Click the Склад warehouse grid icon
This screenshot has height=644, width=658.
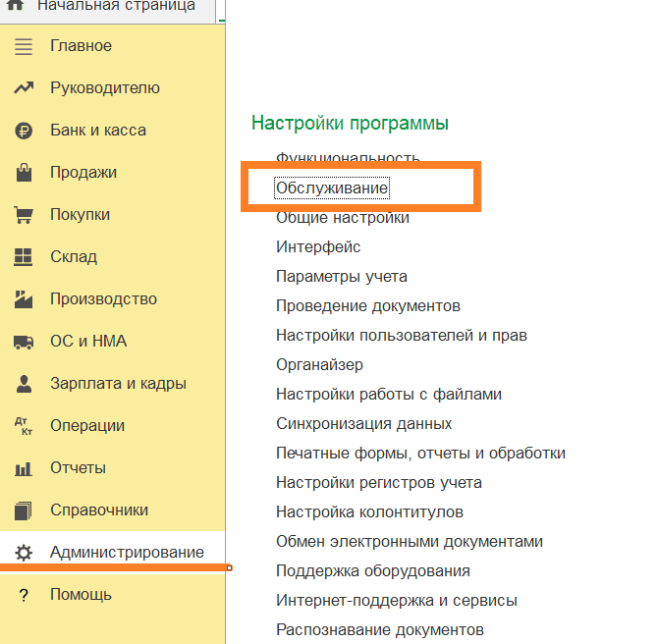pos(24,257)
